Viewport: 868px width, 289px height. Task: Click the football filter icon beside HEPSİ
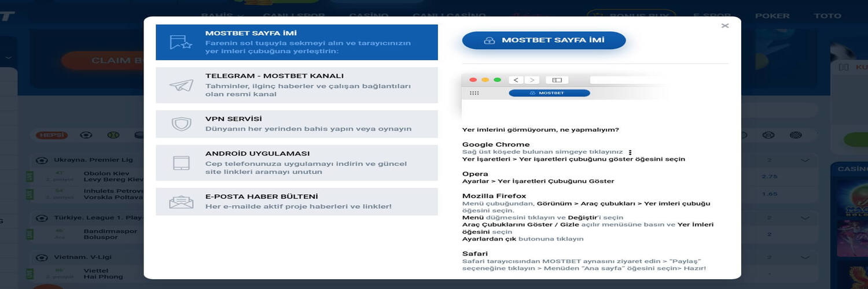coord(86,135)
